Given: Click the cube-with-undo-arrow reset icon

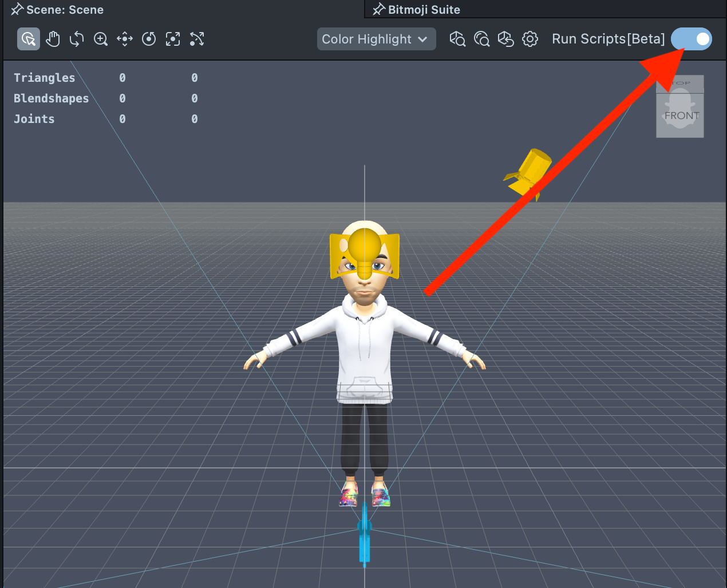Looking at the screenshot, I should 505,39.
